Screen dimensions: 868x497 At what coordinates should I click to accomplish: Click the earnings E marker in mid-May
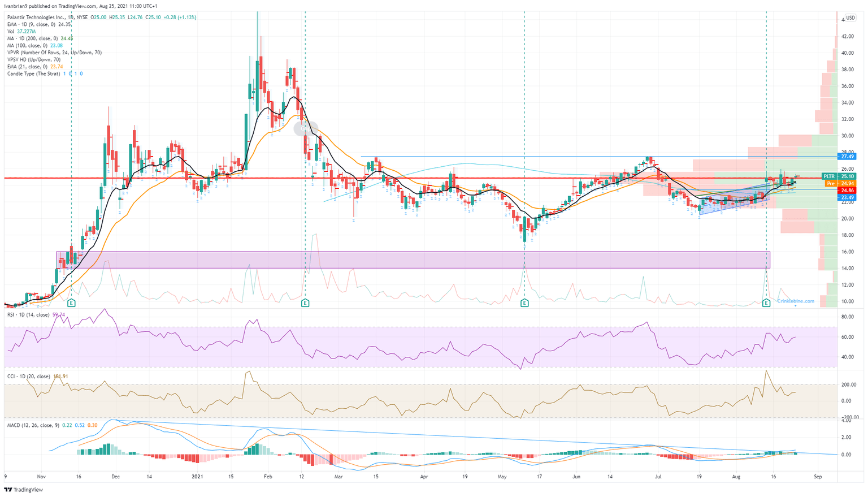(x=524, y=304)
